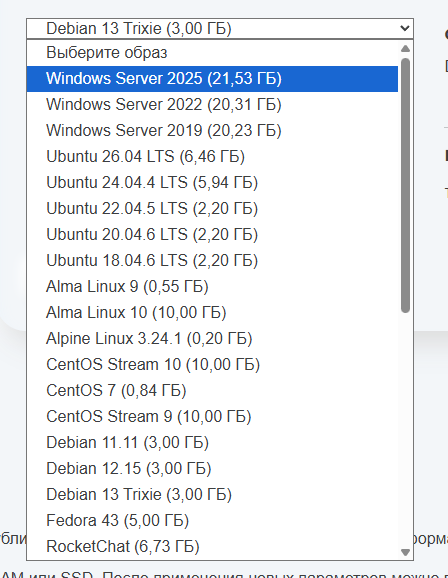Pick Alpine Linux 3.24.1 image
448x578 pixels.
point(212,338)
